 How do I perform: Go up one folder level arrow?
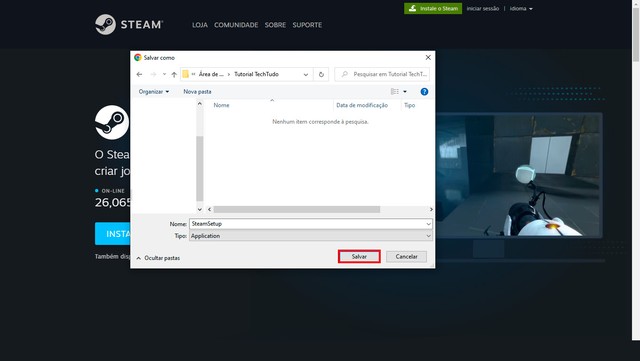[x=174, y=74]
